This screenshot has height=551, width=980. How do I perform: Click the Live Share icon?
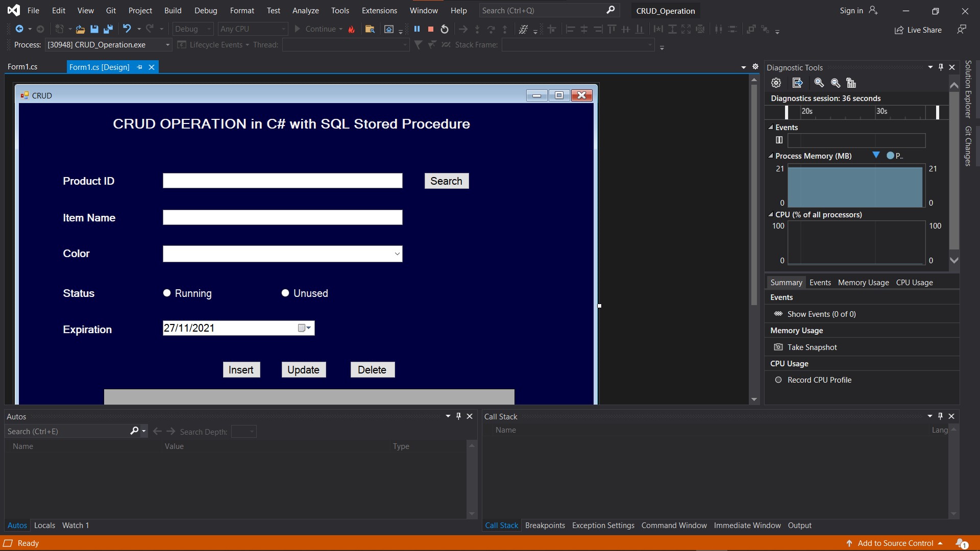(x=899, y=30)
